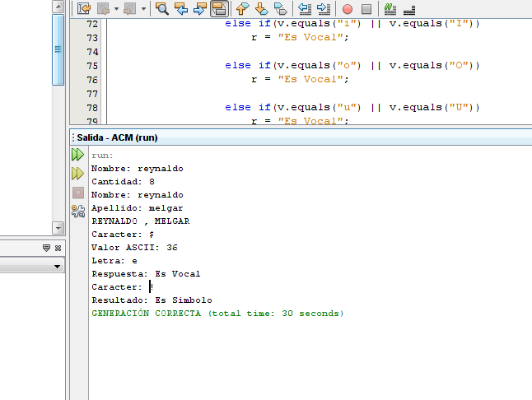
Task: Find previous occurrence icon
Action: tap(181, 8)
